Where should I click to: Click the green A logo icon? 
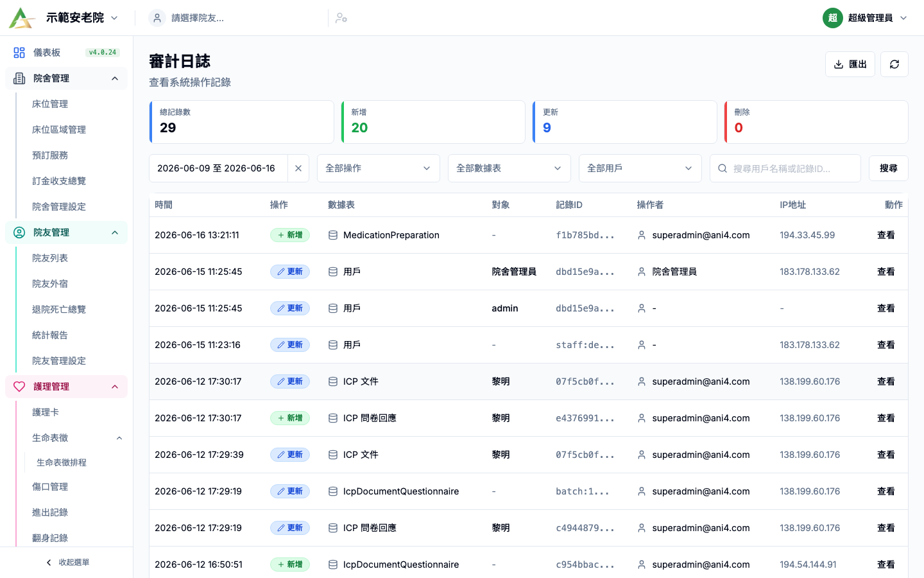[x=22, y=18]
